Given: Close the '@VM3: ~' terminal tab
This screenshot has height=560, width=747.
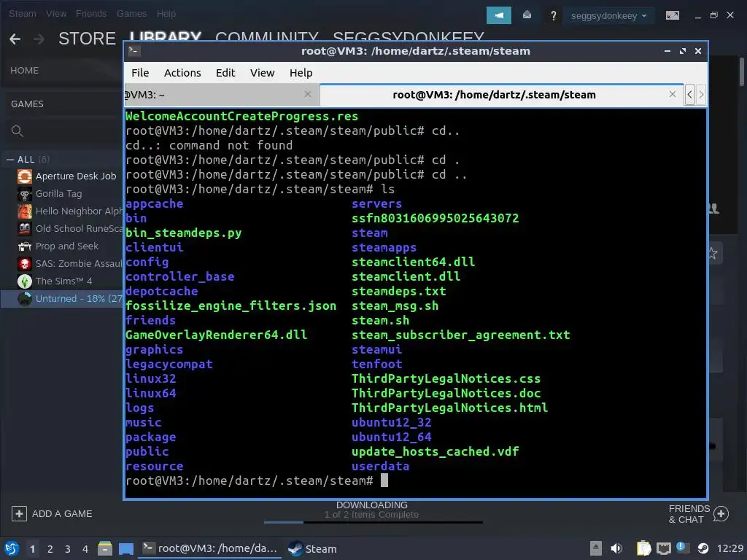Looking at the screenshot, I should [x=308, y=94].
